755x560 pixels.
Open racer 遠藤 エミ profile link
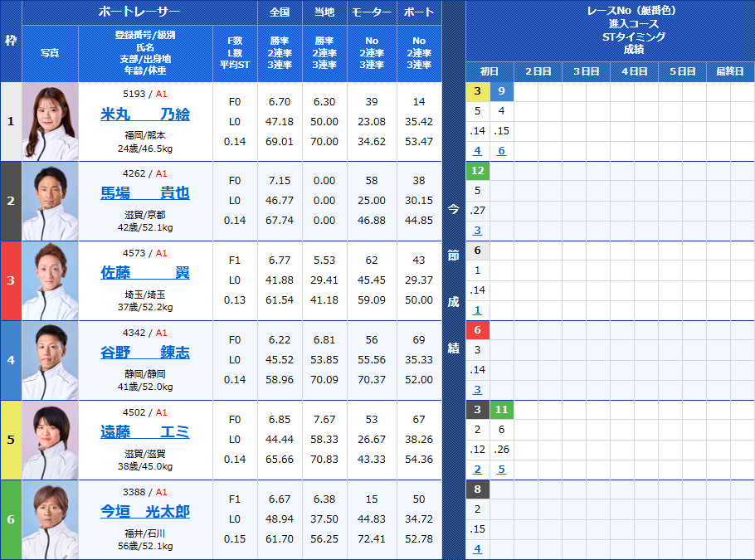[x=145, y=432]
